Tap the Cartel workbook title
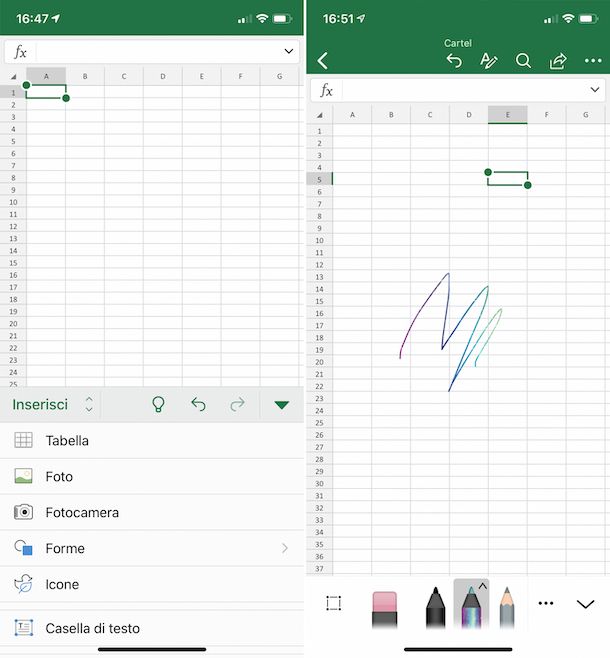610x658 pixels. (x=458, y=43)
